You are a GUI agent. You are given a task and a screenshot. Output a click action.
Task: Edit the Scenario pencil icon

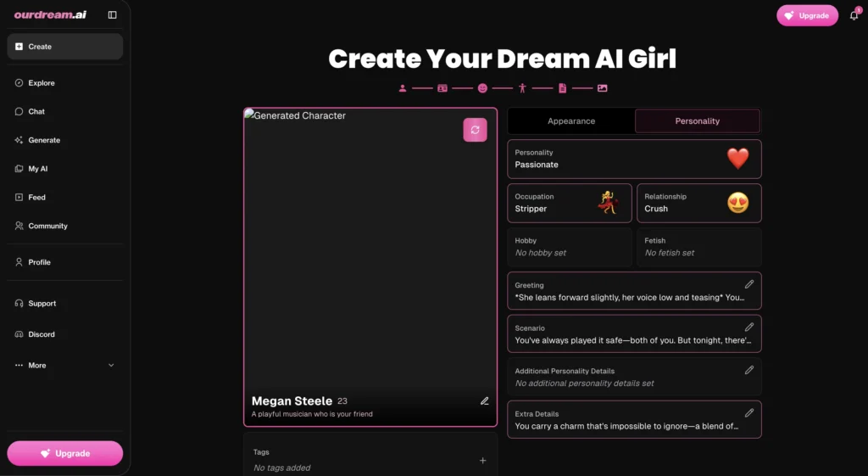click(x=749, y=327)
